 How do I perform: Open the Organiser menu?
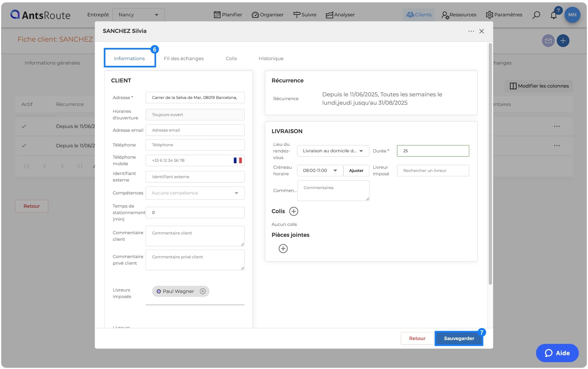[x=267, y=15]
